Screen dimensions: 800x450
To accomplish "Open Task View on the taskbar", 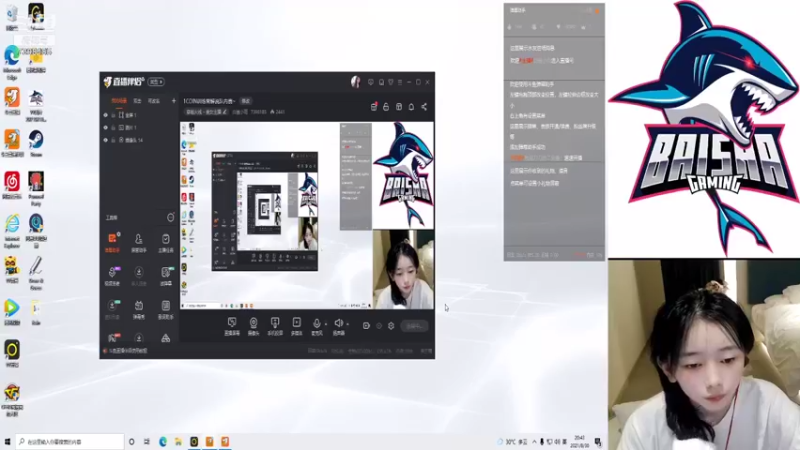I will tap(147, 441).
